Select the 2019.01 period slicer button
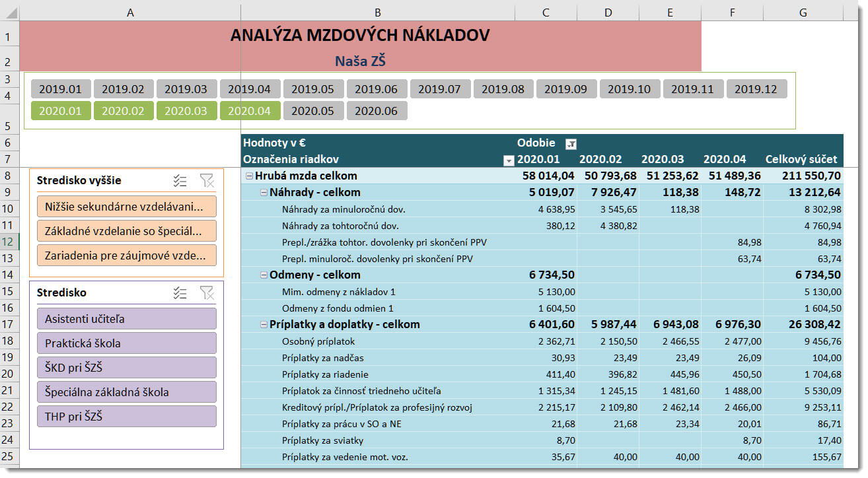The height and width of the screenshot is (478, 868). tap(60, 89)
